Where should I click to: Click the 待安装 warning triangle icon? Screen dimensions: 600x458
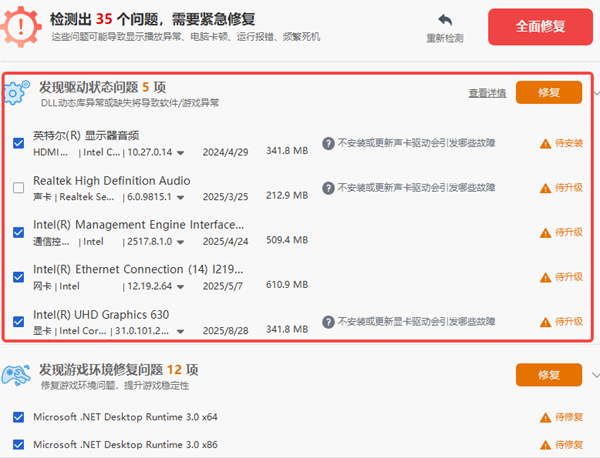tap(545, 143)
